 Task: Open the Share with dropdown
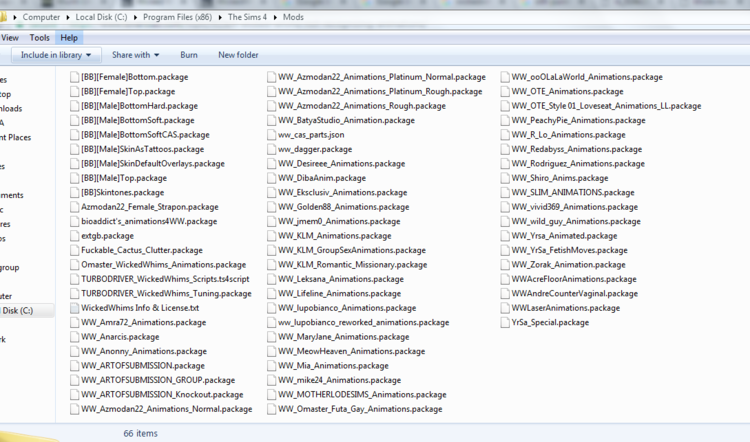135,55
